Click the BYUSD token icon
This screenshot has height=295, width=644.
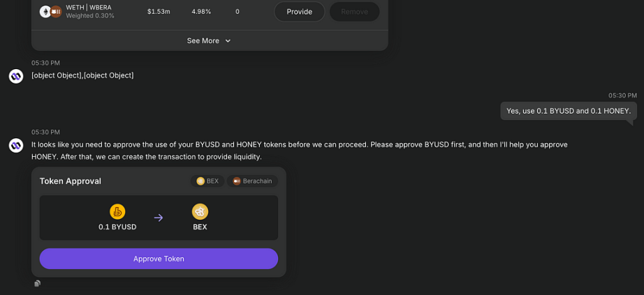117,212
